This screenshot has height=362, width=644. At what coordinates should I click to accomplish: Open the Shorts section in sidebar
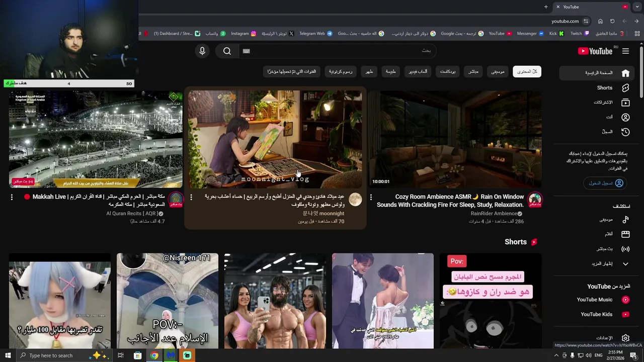click(x=596, y=87)
